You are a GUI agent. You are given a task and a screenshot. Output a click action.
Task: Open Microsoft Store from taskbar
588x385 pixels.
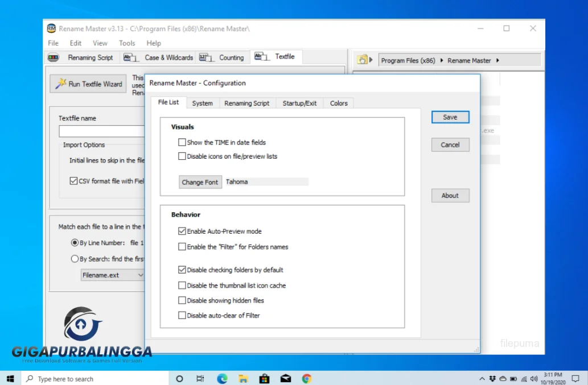point(264,379)
